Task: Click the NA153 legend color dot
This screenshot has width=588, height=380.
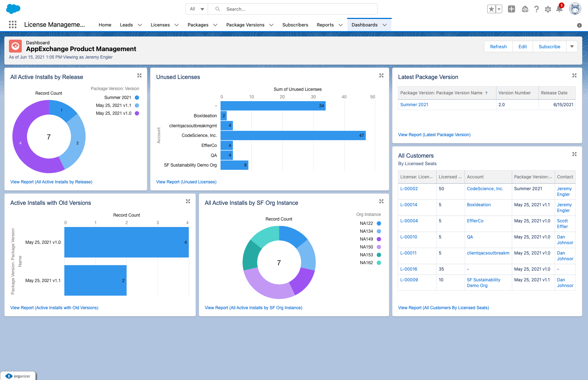Action: click(x=379, y=255)
